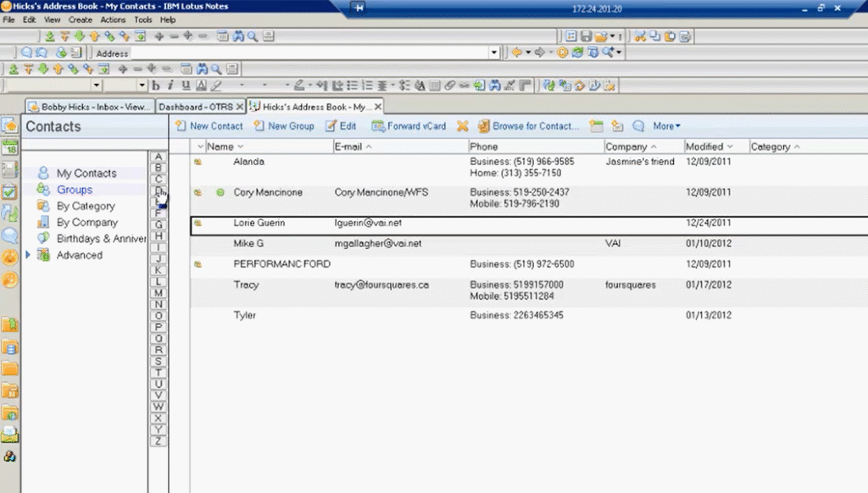Click the mail envelope icon in the sidebar strip

point(10,435)
